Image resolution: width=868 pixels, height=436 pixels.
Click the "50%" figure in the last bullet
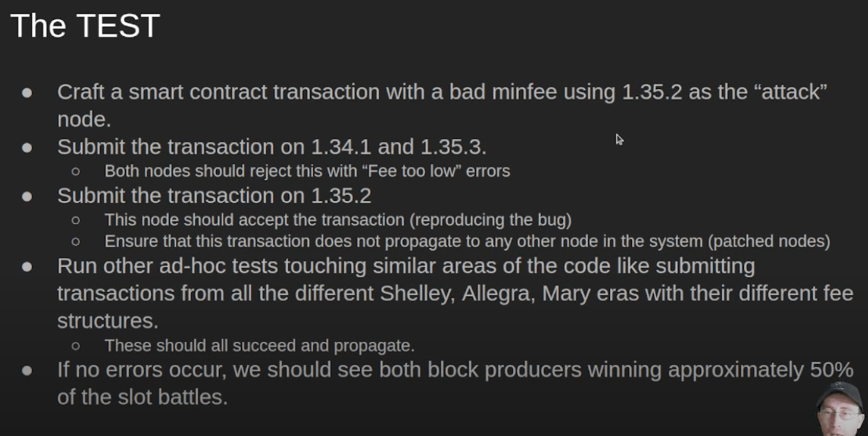click(x=831, y=370)
